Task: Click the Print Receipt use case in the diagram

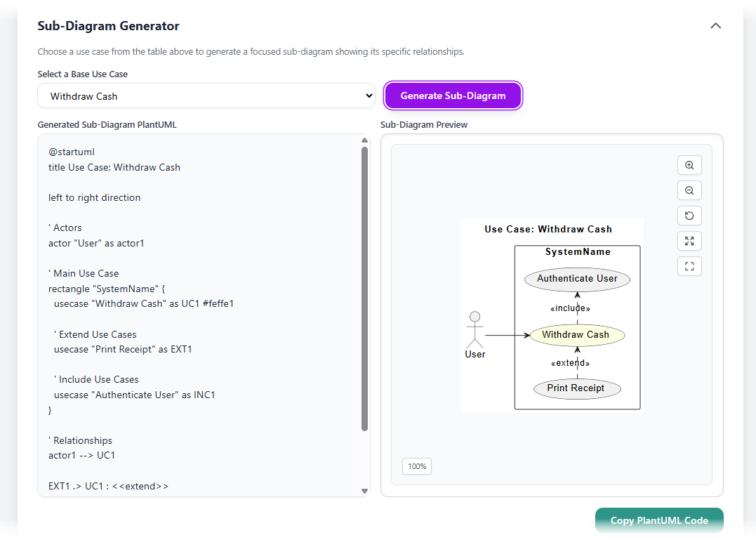Action: click(x=577, y=388)
